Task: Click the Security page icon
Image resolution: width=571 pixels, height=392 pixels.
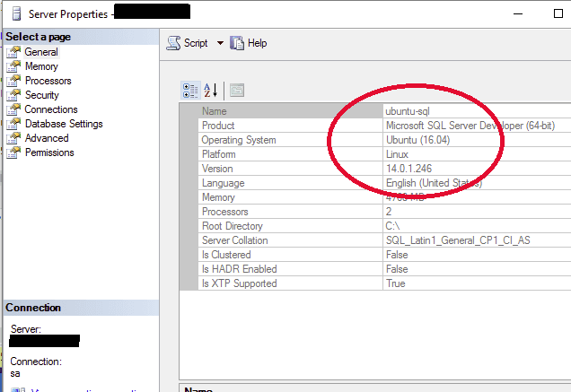Action: pos(13,95)
